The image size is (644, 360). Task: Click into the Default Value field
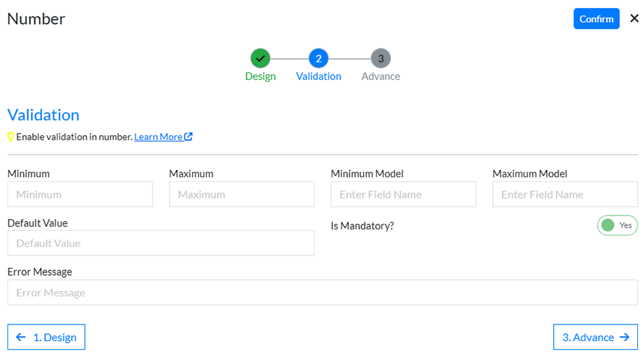point(161,243)
